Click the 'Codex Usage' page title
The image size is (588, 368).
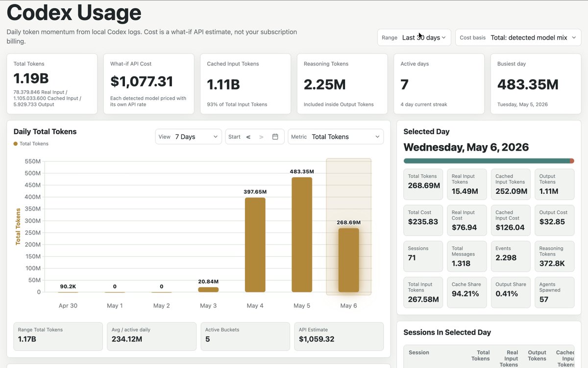coord(74,13)
